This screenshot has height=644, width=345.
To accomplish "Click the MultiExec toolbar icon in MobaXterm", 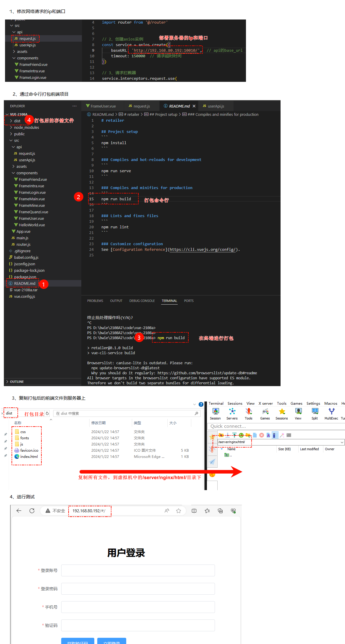I will (331, 411).
